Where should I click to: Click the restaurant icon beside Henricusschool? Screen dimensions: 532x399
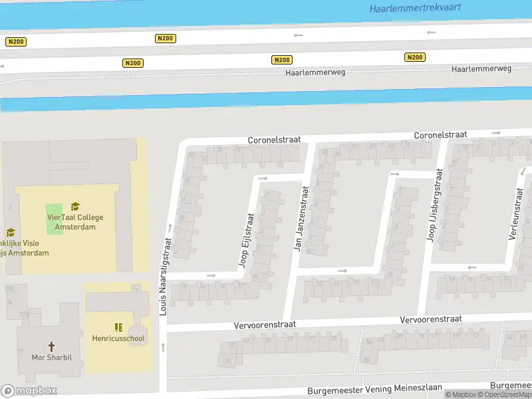[x=117, y=326]
